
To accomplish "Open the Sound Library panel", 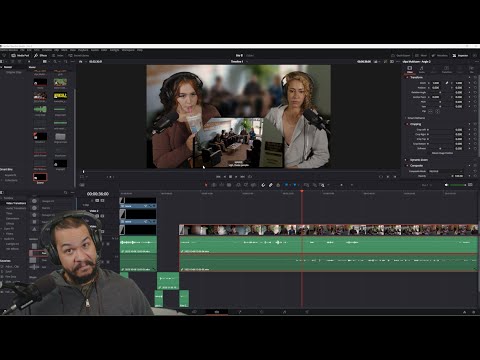I will (79, 55).
